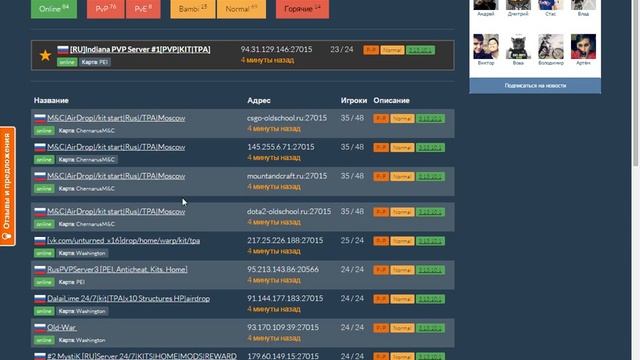Click the orange PvP badge in csgo-oldschool.ru row
The image size is (640, 360).
381,119
